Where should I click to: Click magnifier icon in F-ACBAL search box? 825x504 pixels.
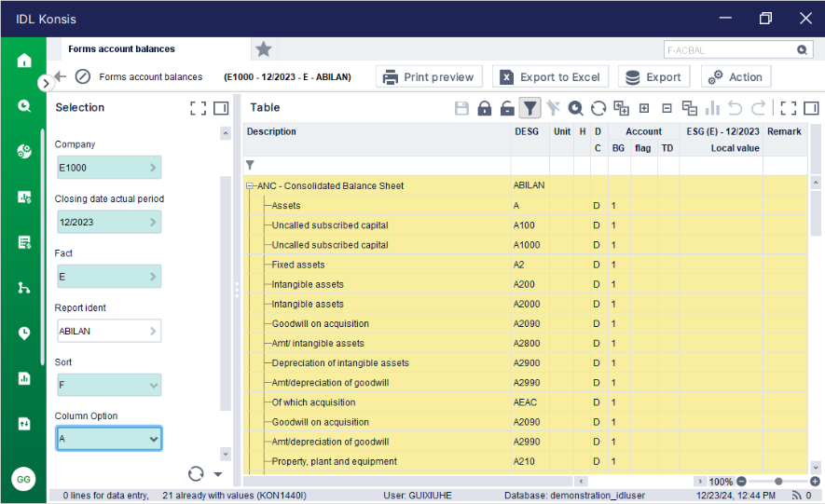pos(802,50)
